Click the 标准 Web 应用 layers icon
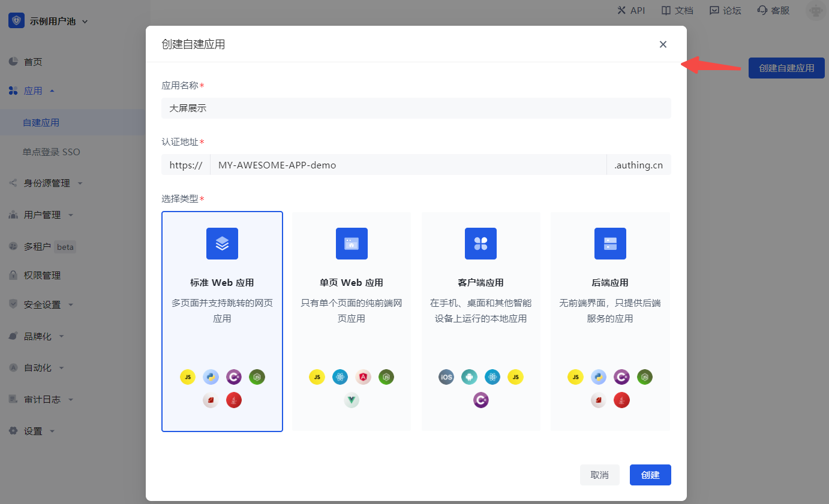Screen dimensions: 829x504 pyautogui.click(x=222, y=243)
